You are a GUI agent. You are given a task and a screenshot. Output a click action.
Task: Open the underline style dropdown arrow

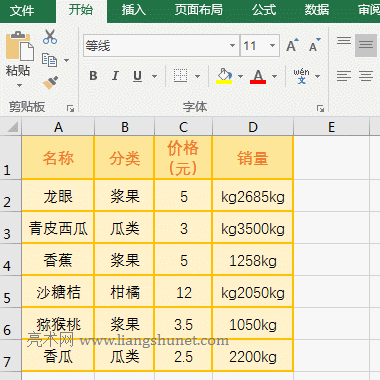(x=154, y=76)
